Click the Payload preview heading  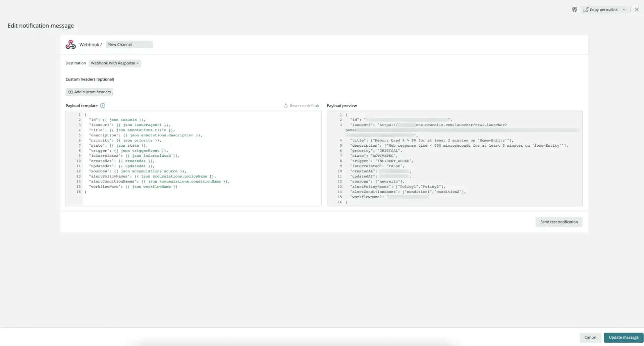tap(342, 106)
